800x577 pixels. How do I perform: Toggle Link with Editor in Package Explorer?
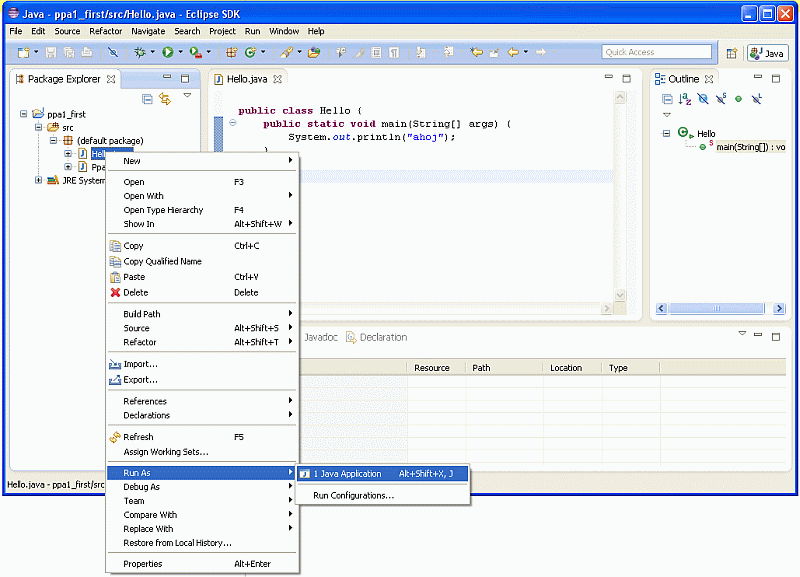[165, 99]
